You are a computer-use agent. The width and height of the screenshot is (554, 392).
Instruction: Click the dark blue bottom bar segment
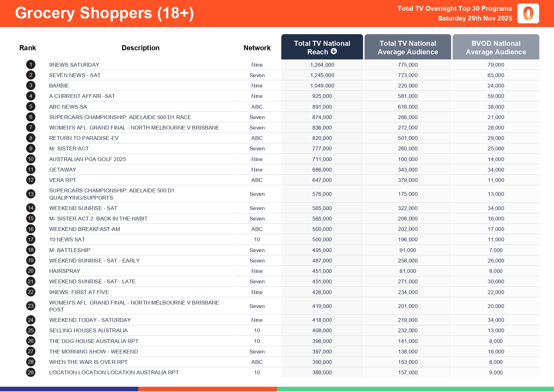pyautogui.click(x=69, y=389)
